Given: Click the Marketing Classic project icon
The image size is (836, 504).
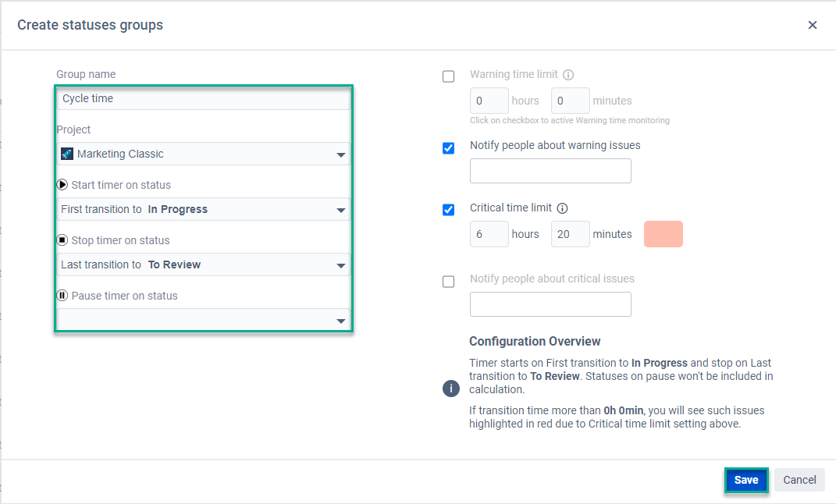Looking at the screenshot, I should click(x=67, y=154).
